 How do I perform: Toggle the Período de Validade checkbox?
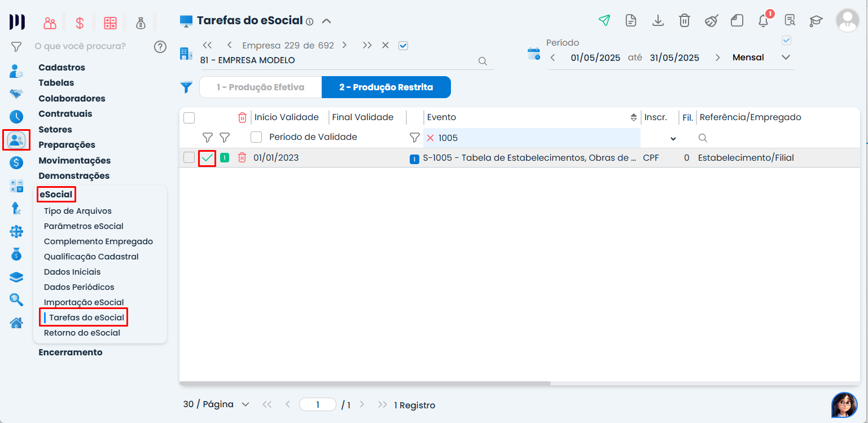pos(256,137)
